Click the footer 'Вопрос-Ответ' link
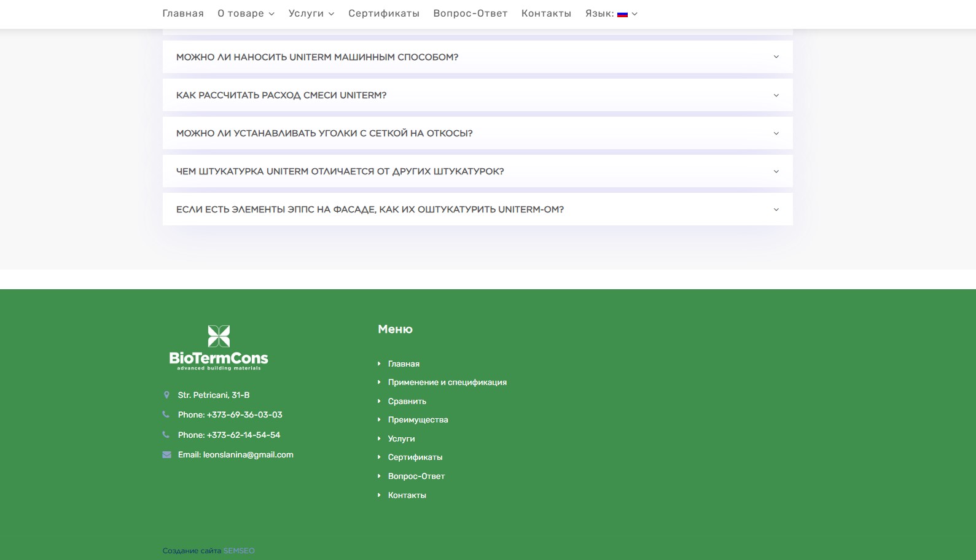This screenshot has height=560, width=976. (416, 476)
